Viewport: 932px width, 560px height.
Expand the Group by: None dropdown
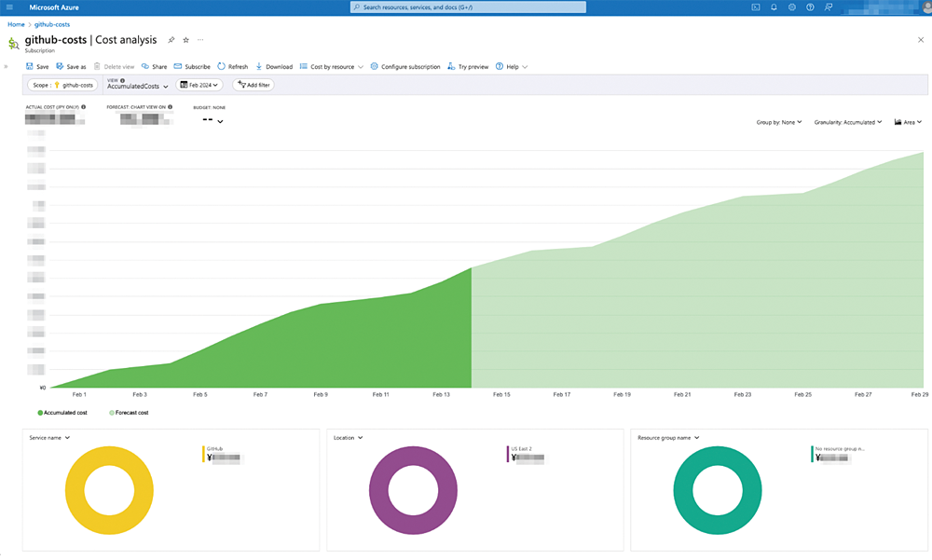pos(778,122)
